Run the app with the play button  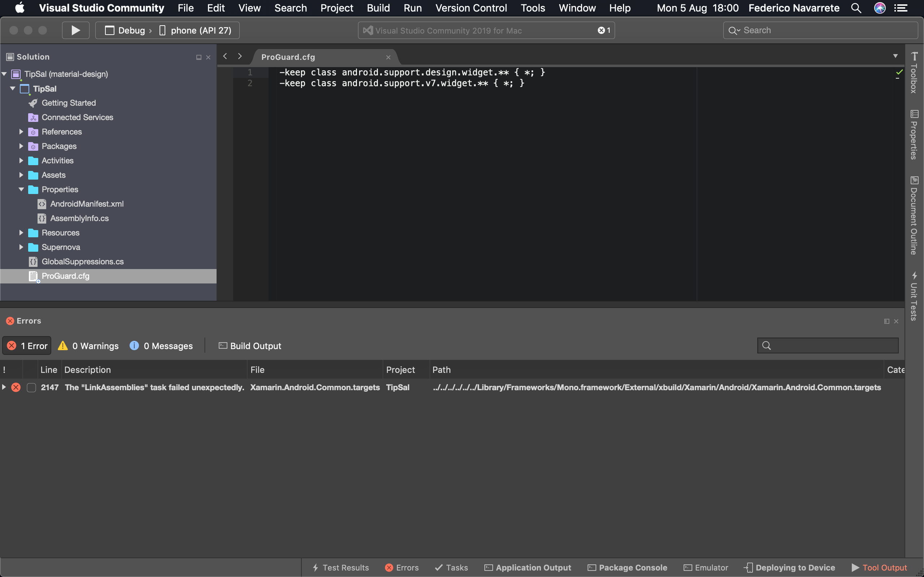pyautogui.click(x=75, y=30)
